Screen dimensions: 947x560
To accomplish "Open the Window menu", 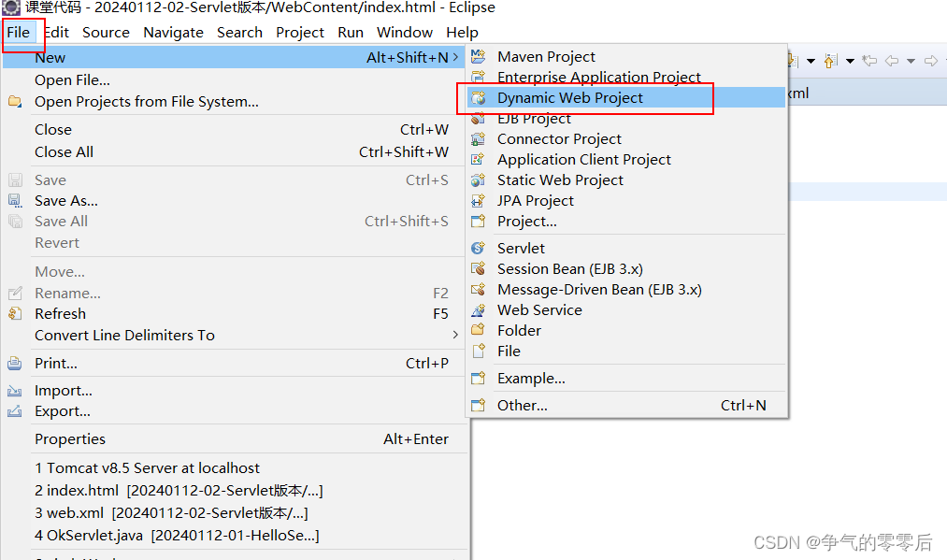I will pyautogui.click(x=405, y=33).
